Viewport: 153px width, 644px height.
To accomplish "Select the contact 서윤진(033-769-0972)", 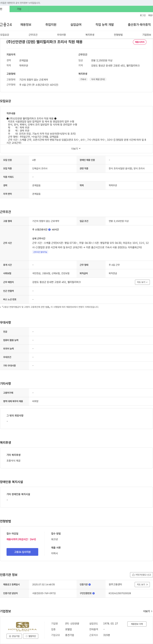I will pyautogui.click(x=44, y=593).
